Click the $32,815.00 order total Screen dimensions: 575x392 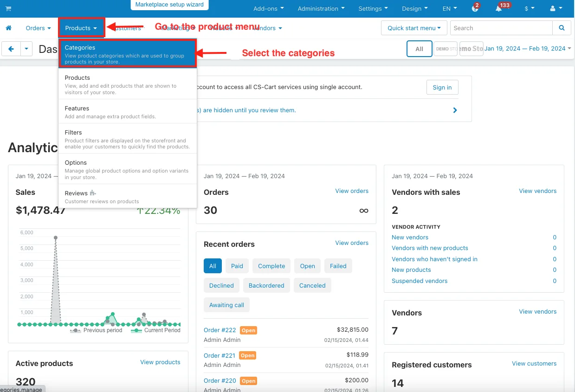pyautogui.click(x=352, y=329)
